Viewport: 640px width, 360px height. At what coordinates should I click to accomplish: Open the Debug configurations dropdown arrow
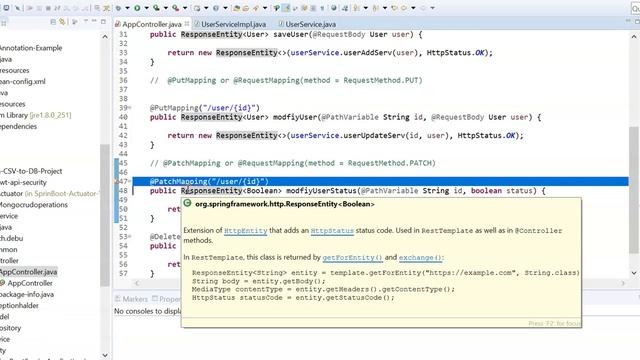click(x=127, y=8)
